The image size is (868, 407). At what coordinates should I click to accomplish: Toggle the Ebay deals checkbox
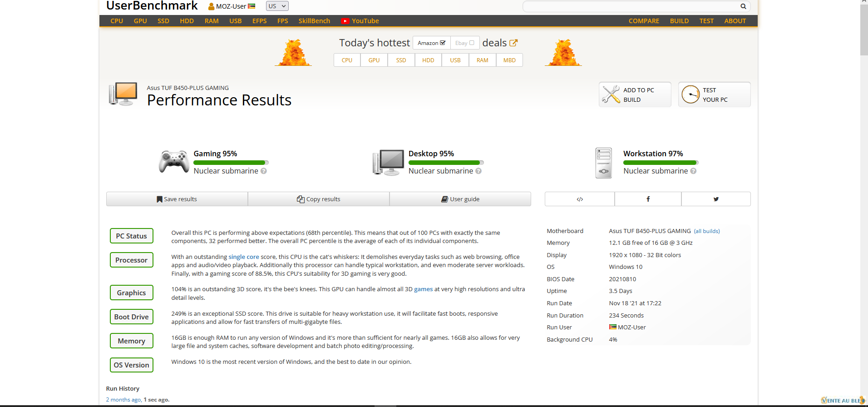(x=472, y=43)
